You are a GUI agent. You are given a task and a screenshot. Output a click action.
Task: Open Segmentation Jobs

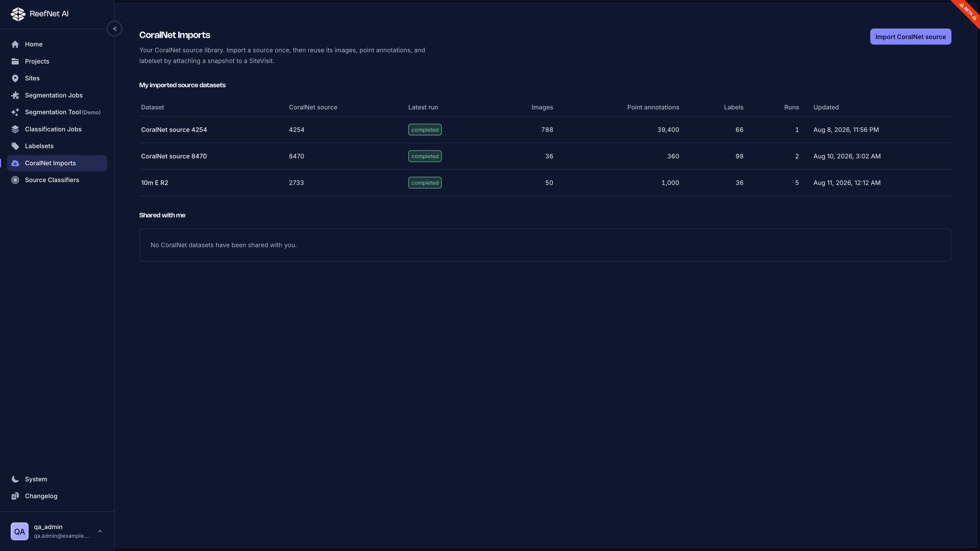pyautogui.click(x=57, y=95)
